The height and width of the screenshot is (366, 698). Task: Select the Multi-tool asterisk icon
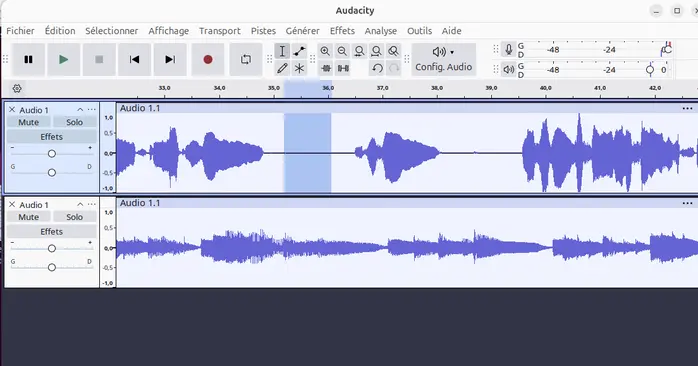[299, 68]
